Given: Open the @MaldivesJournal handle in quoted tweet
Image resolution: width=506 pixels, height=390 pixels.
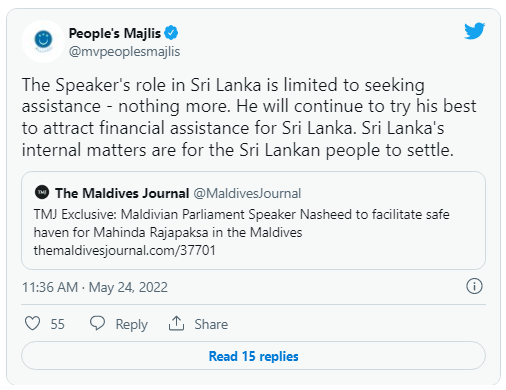Looking at the screenshot, I should tap(247, 193).
